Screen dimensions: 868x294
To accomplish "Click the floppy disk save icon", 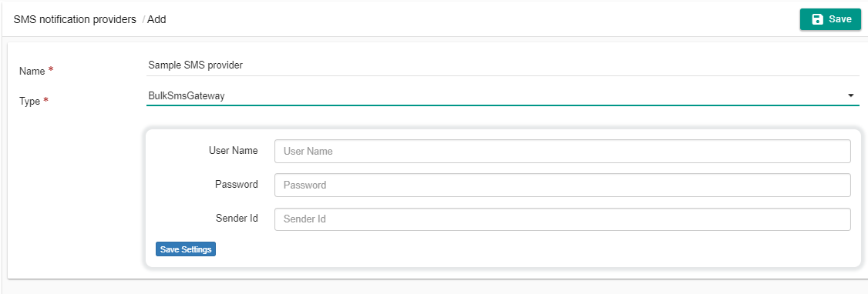I will click(817, 19).
